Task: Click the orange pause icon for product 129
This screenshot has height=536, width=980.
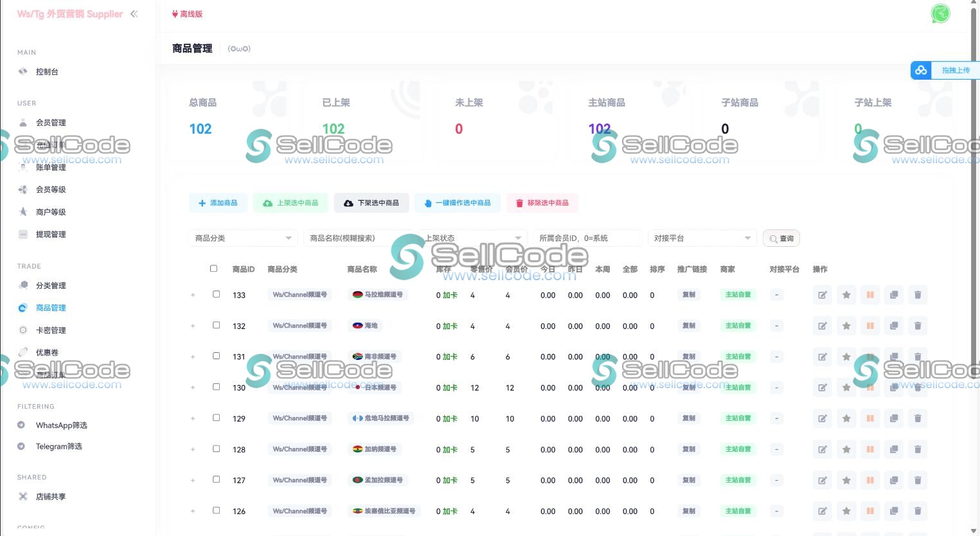Action: 870,418
